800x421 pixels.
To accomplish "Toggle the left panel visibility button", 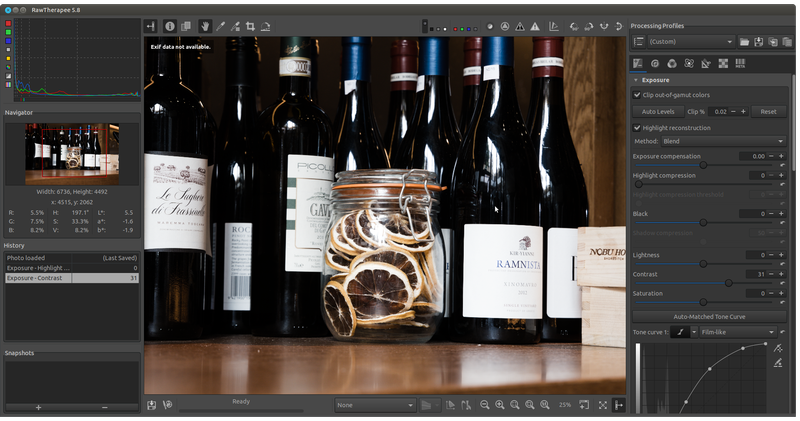I will [151, 27].
